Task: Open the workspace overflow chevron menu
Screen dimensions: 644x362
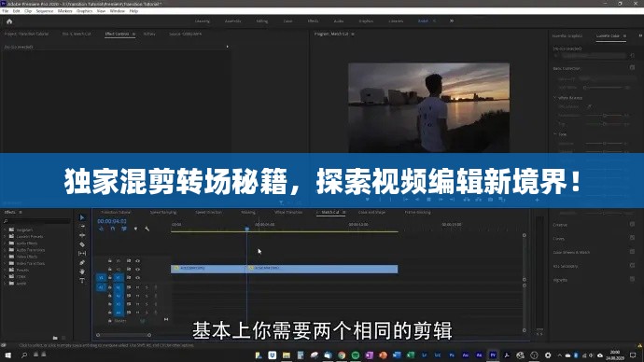Action: [452, 21]
